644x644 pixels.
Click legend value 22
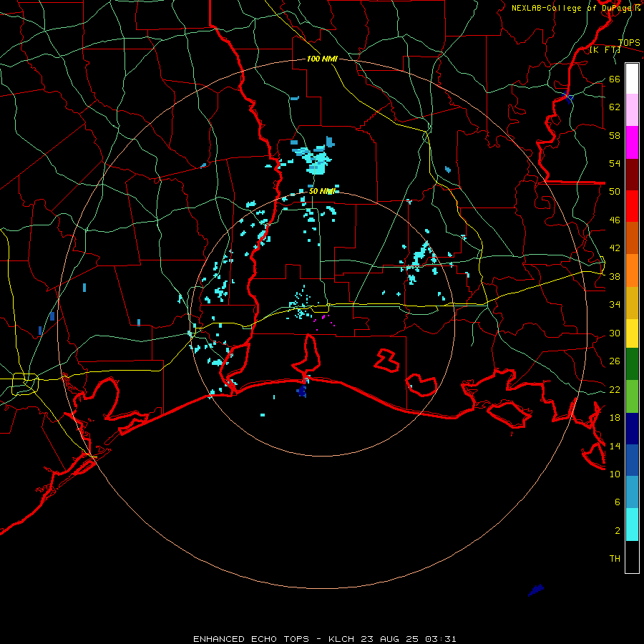(x=615, y=389)
